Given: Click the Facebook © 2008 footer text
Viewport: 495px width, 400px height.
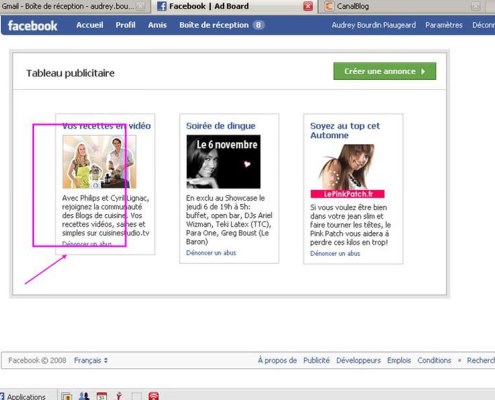Looking at the screenshot, I should tap(37, 360).
